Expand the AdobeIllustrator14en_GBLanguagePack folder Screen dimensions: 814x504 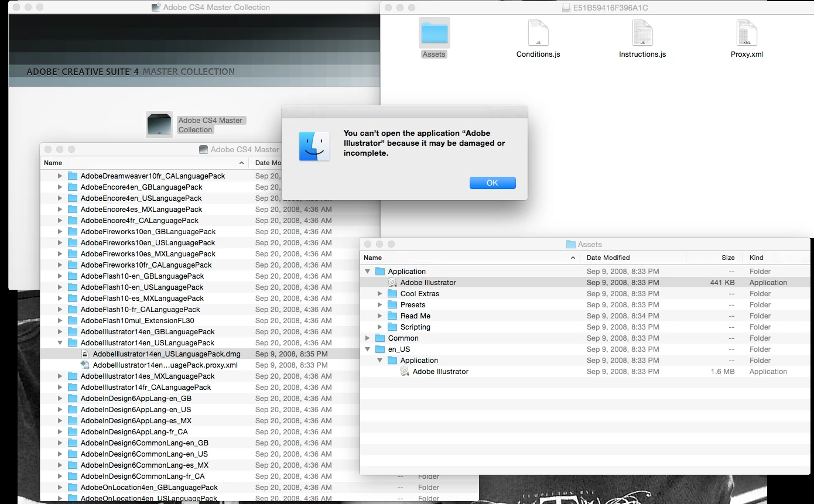coord(60,332)
